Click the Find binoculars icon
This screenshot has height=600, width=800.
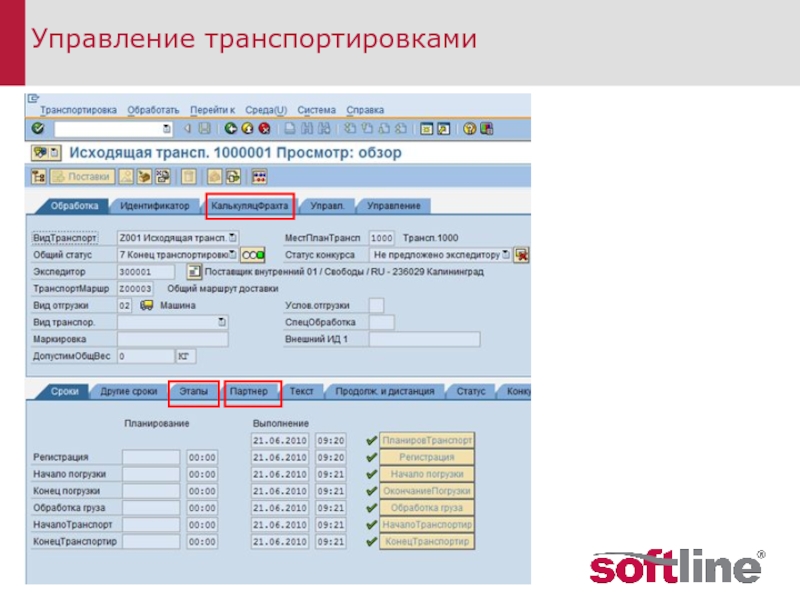click(x=307, y=129)
